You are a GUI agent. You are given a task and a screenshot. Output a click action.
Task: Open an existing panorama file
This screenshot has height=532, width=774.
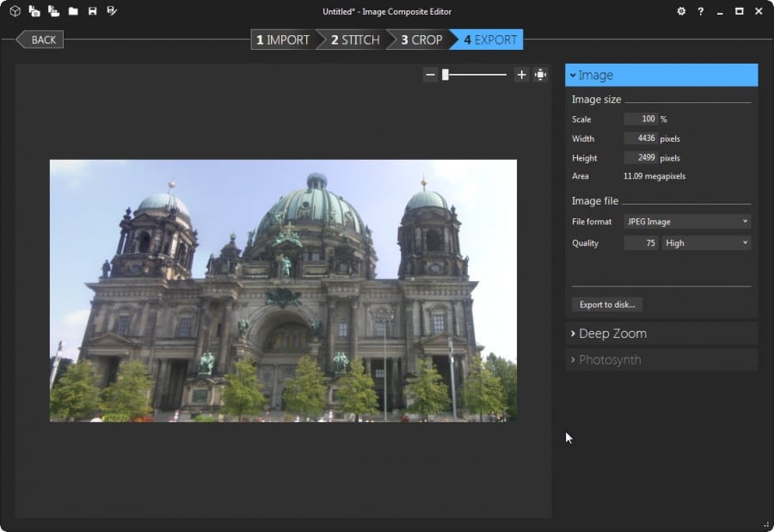(x=73, y=11)
